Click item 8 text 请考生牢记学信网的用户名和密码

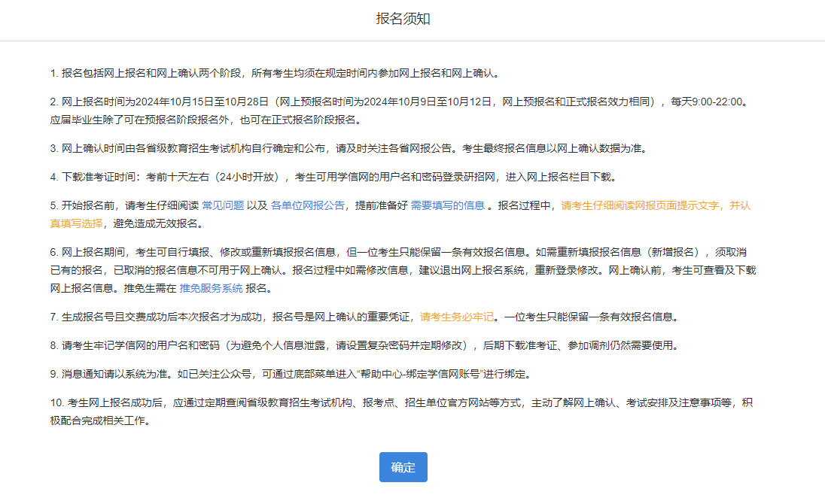(141, 345)
